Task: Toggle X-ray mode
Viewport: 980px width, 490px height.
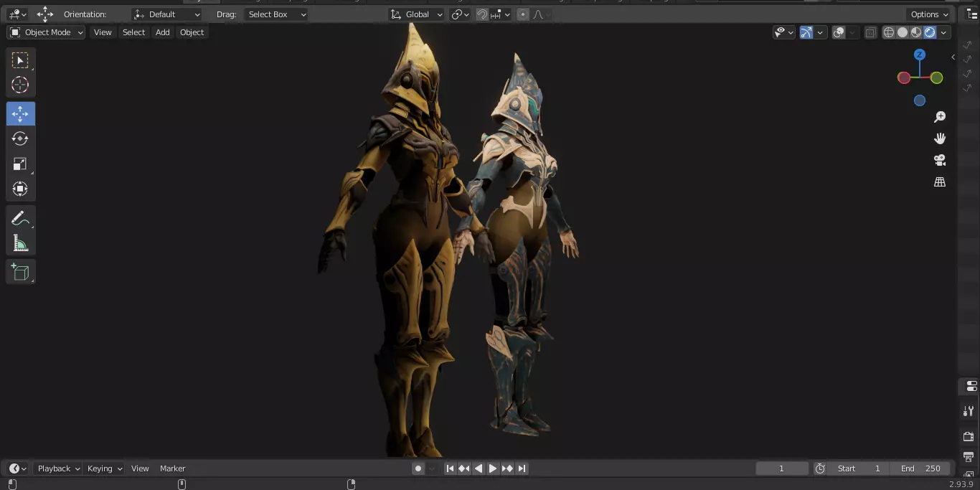Action: [x=870, y=32]
